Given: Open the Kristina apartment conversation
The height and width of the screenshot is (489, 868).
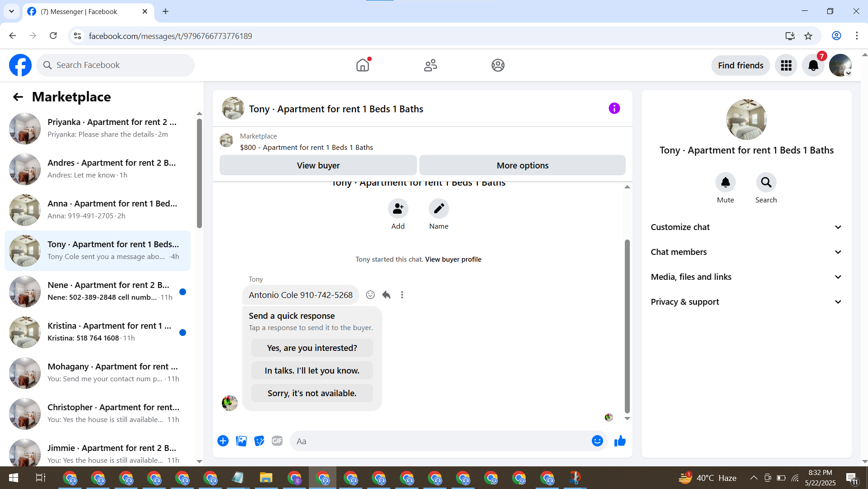Looking at the screenshot, I should click(97, 332).
